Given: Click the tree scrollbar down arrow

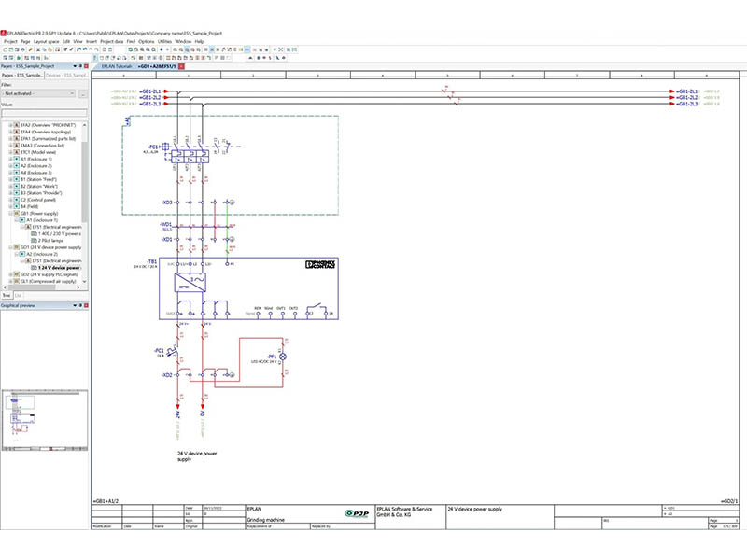Looking at the screenshot, I should pyautogui.click(x=85, y=282).
